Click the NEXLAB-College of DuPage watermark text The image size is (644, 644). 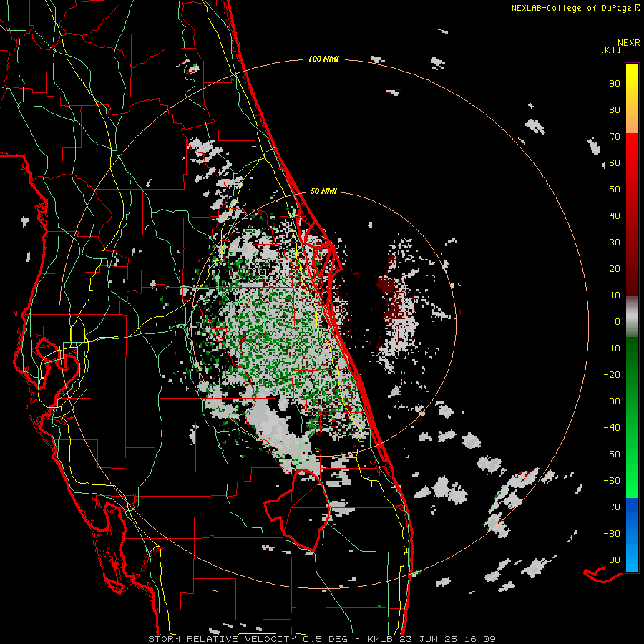point(575,8)
